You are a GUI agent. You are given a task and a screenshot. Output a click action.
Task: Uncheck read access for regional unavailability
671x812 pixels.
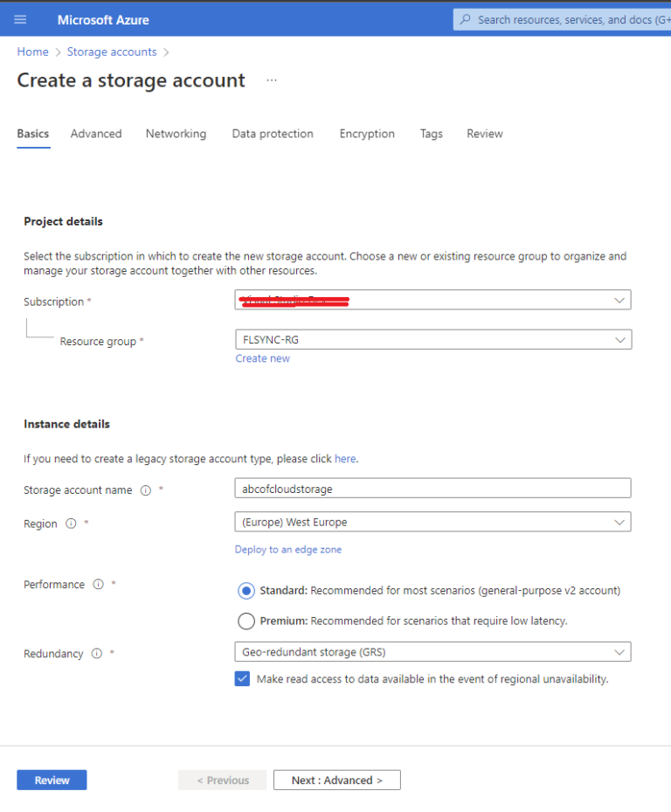[242, 678]
